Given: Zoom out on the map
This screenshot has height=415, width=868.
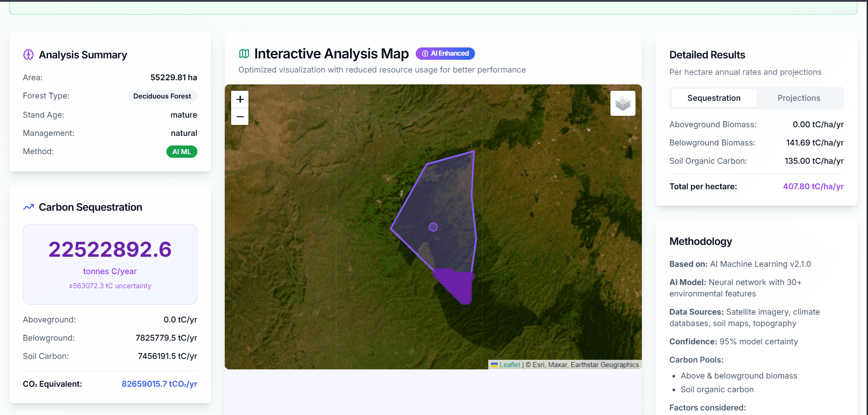Looking at the screenshot, I should pyautogui.click(x=240, y=117).
